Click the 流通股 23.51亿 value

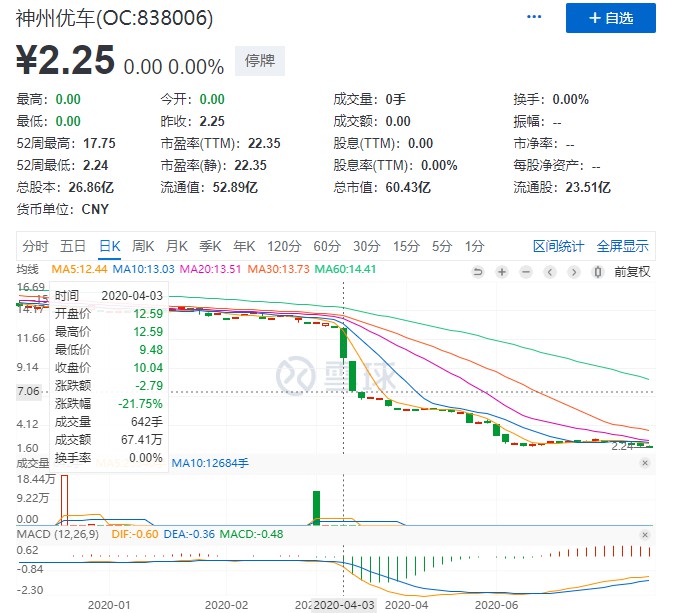pyautogui.click(x=588, y=187)
